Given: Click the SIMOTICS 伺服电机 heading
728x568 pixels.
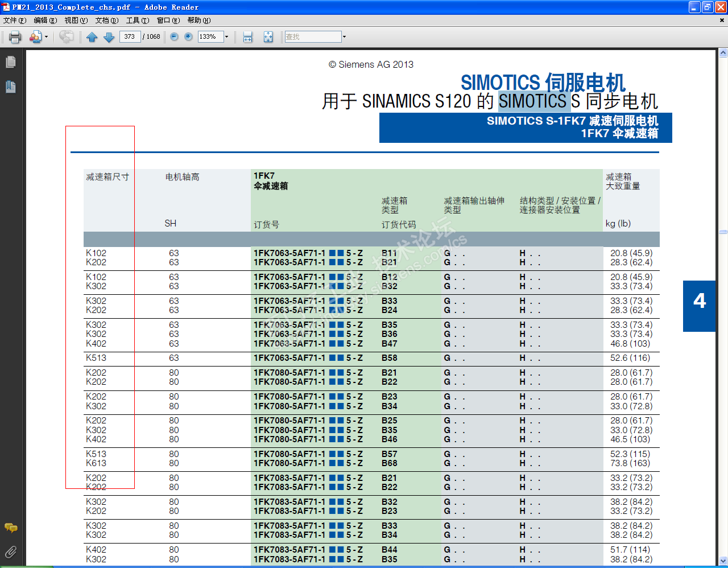Looking at the screenshot, I should (543, 83).
